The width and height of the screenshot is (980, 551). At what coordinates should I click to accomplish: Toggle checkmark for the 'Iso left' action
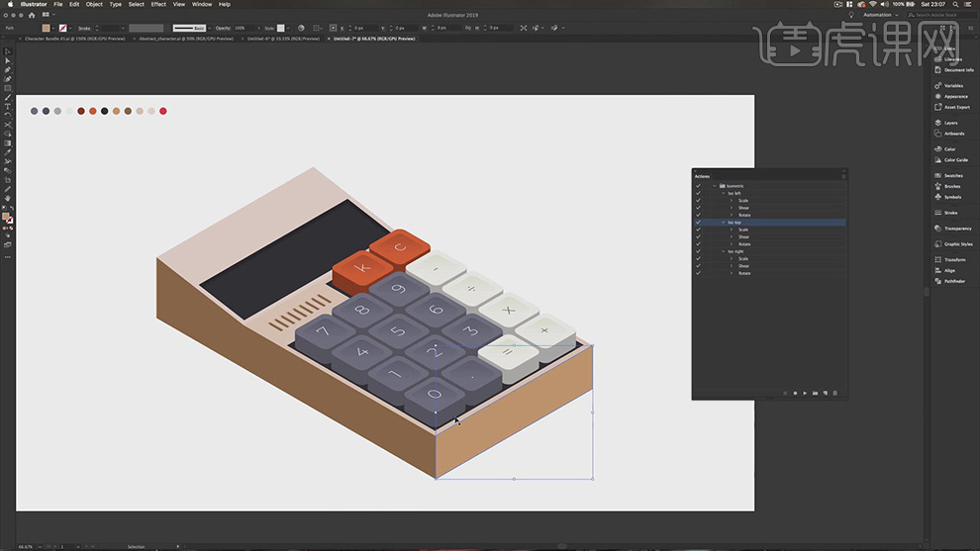tap(698, 193)
